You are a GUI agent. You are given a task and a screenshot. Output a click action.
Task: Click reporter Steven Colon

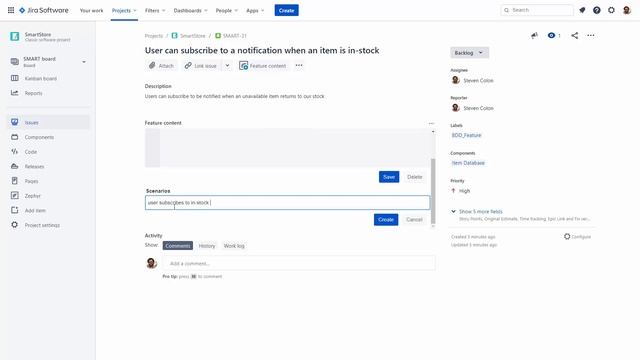[x=473, y=108]
